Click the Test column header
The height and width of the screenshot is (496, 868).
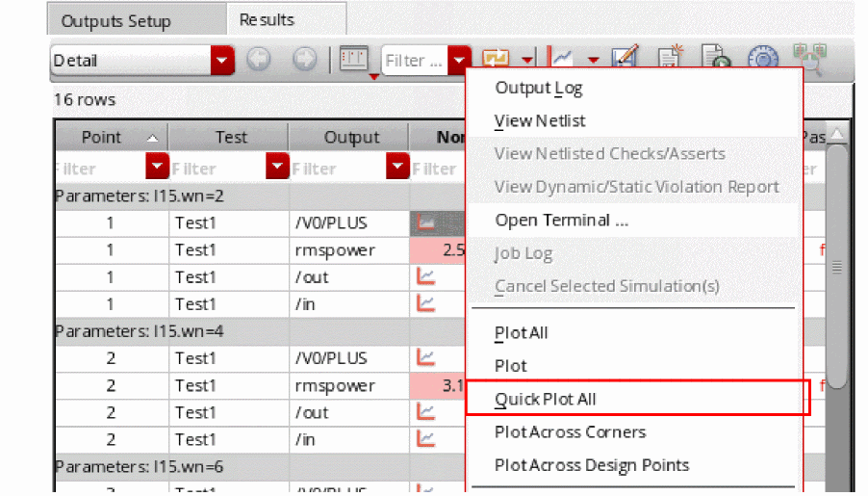click(229, 137)
